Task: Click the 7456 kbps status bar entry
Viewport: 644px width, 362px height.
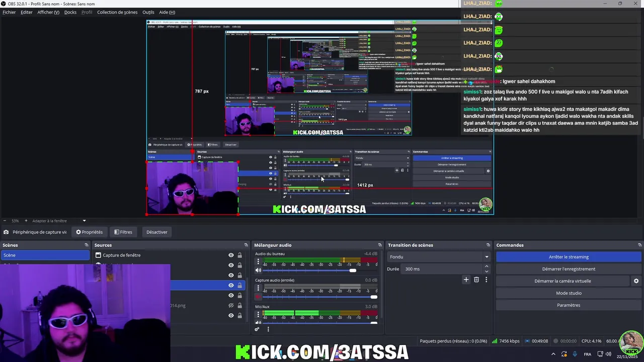Action: (x=506, y=341)
